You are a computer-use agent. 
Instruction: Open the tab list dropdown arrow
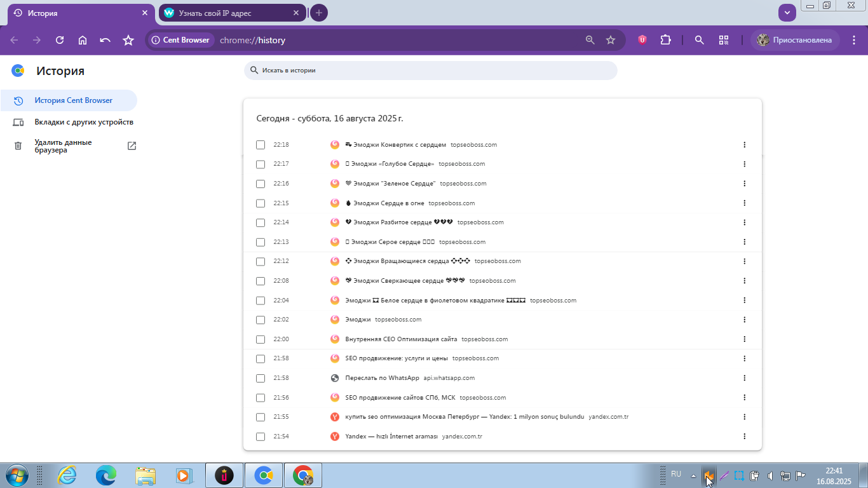pos(787,13)
